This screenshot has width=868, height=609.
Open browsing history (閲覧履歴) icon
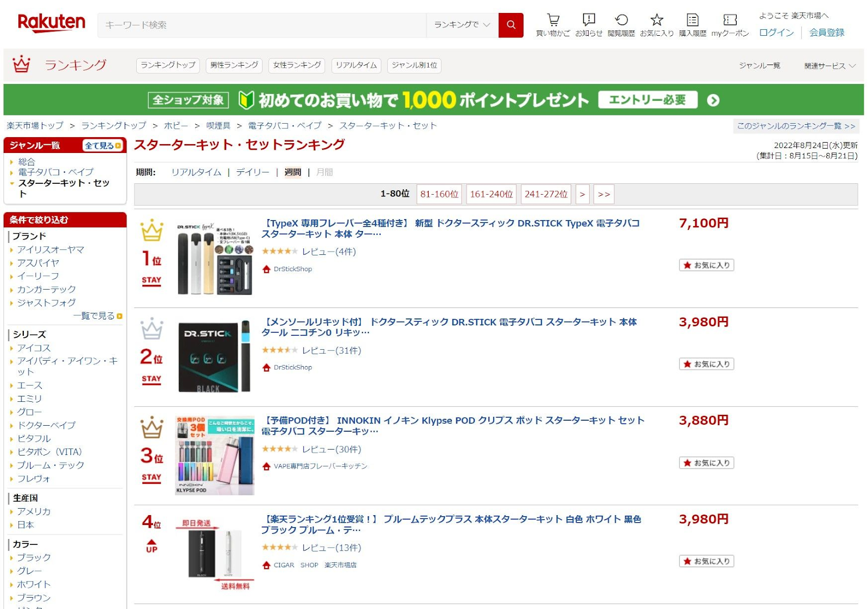[x=621, y=20]
